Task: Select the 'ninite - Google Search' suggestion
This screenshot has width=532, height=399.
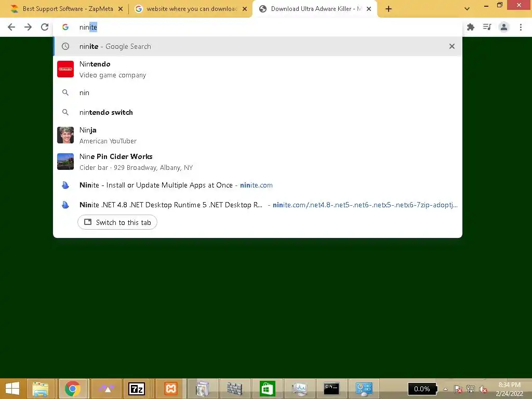Action: pos(258,46)
